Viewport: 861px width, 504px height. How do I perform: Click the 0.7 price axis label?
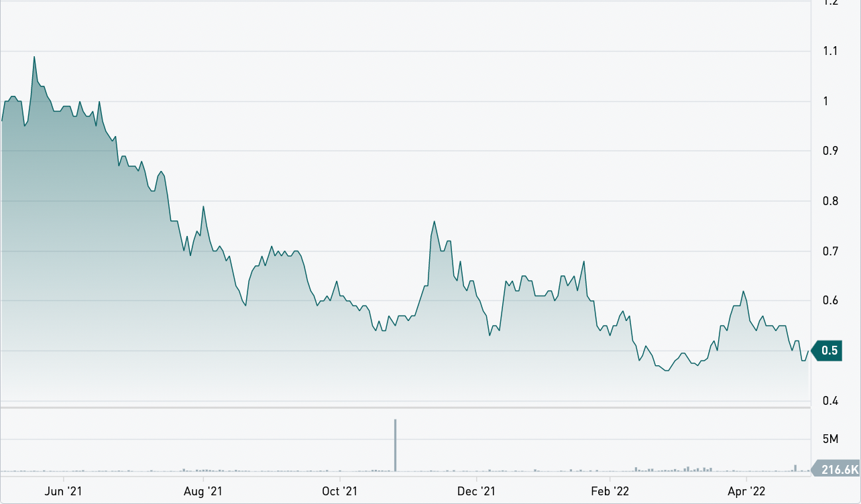click(x=830, y=251)
